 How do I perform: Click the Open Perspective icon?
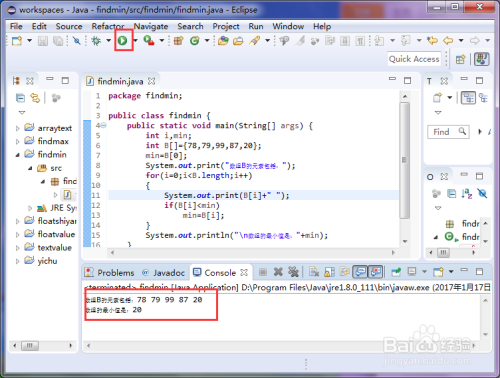(x=461, y=59)
